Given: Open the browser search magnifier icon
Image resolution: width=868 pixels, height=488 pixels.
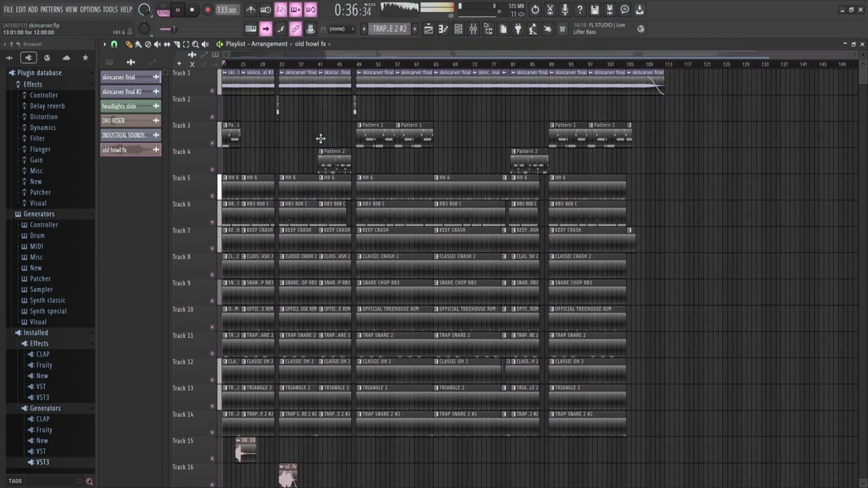Looking at the screenshot, I should (x=89, y=481).
